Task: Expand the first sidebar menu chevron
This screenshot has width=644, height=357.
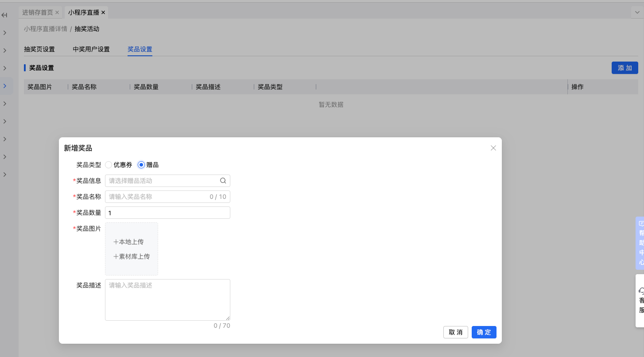Action: tap(4, 33)
